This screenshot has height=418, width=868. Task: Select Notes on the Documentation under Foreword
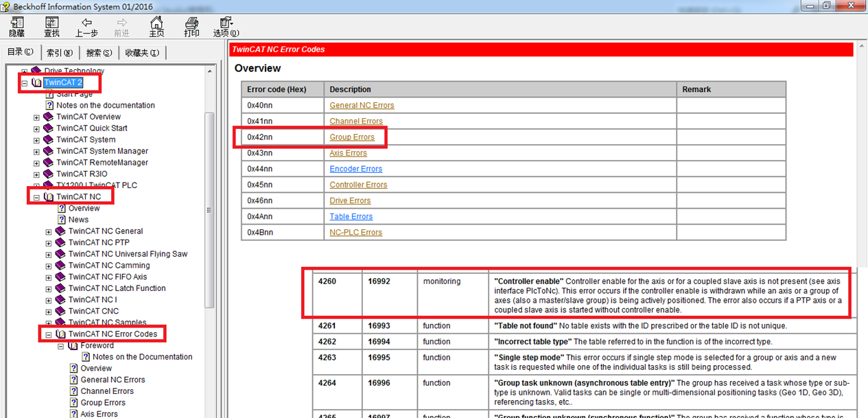143,357
